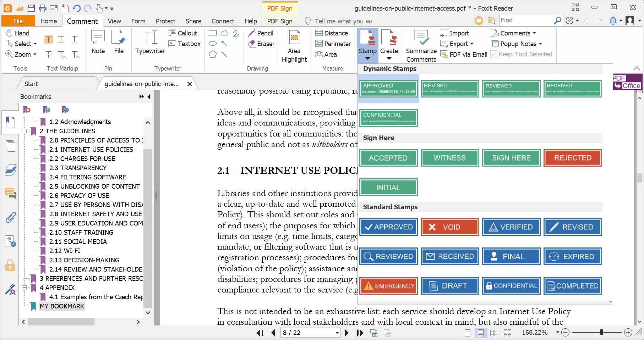644x340 pixels.
Task: Apply the DRAFT standard stamp
Action: (x=450, y=286)
